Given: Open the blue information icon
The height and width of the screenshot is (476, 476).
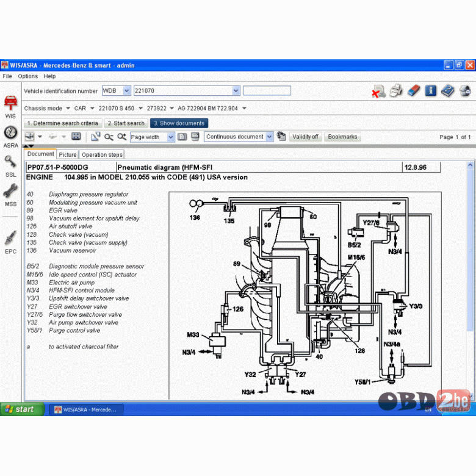Looking at the screenshot, I should tap(430, 90).
